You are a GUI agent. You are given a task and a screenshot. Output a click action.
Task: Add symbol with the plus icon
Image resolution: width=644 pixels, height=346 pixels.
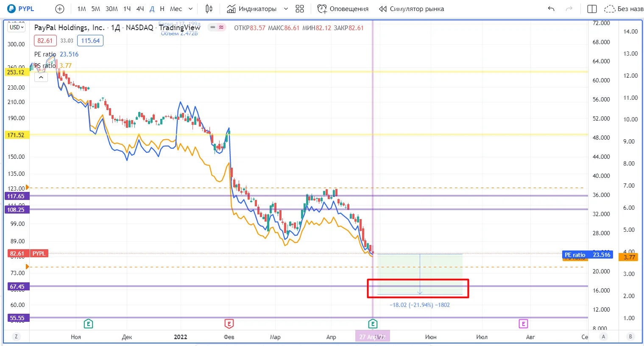[60, 8]
